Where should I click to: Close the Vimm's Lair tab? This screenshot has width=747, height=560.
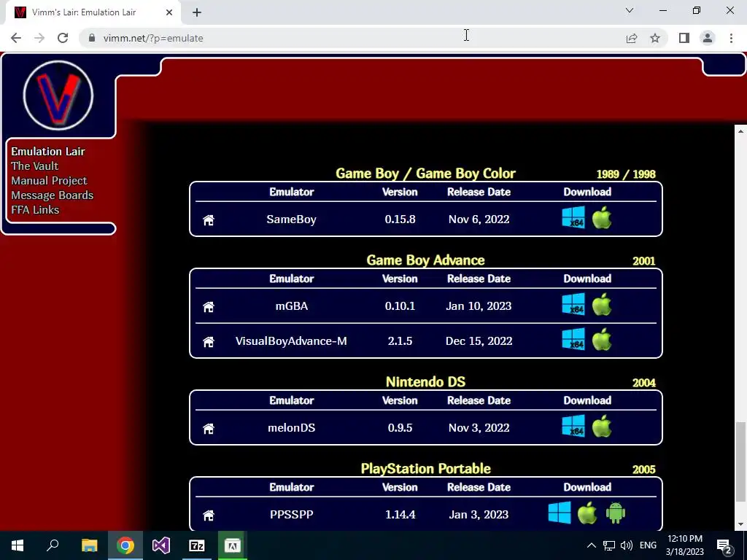point(169,12)
